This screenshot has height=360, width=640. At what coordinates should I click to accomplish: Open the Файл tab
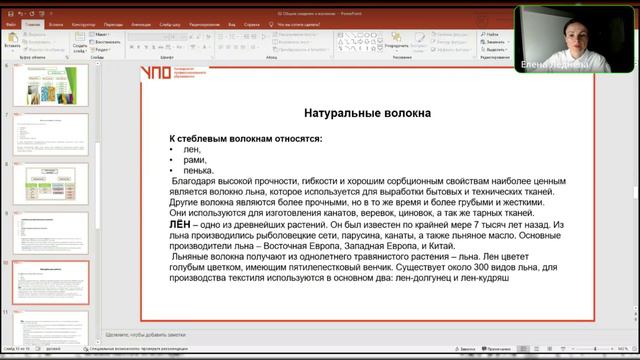(x=11, y=24)
